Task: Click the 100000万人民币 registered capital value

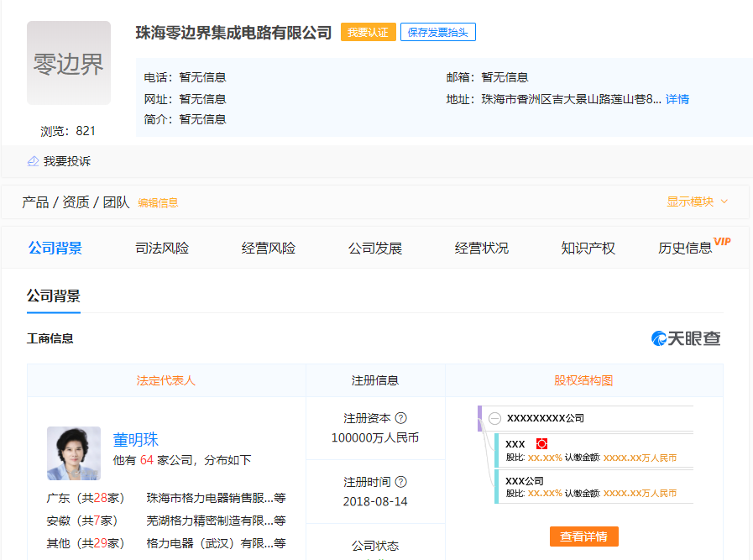Action: (375, 437)
